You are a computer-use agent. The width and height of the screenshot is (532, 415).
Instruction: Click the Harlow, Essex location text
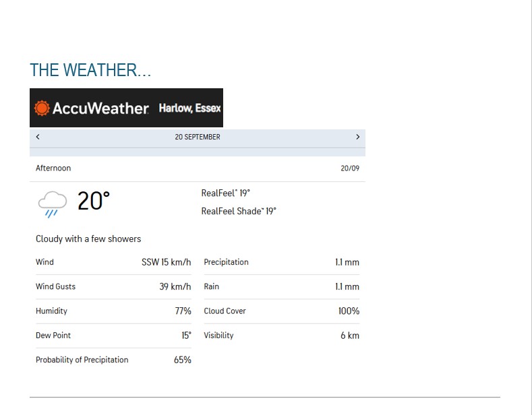189,108
